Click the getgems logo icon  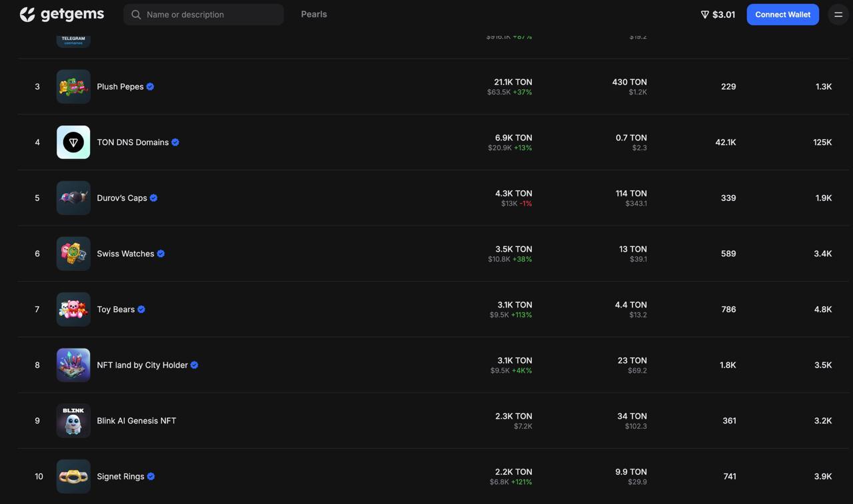pos(27,15)
